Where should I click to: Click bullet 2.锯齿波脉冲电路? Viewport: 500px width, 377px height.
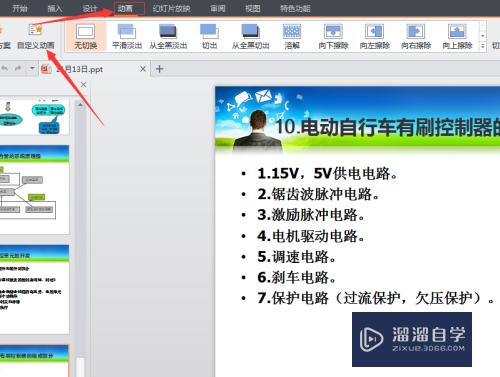318,194
